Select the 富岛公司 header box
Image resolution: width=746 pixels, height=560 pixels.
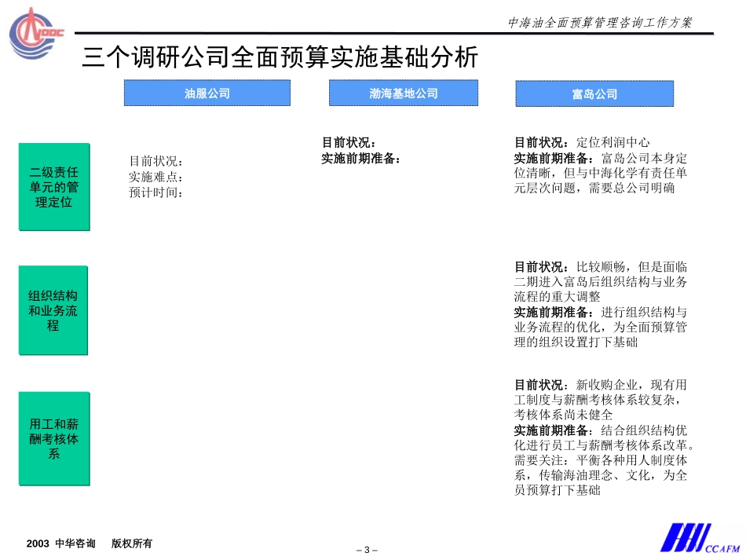tap(594, 93)
